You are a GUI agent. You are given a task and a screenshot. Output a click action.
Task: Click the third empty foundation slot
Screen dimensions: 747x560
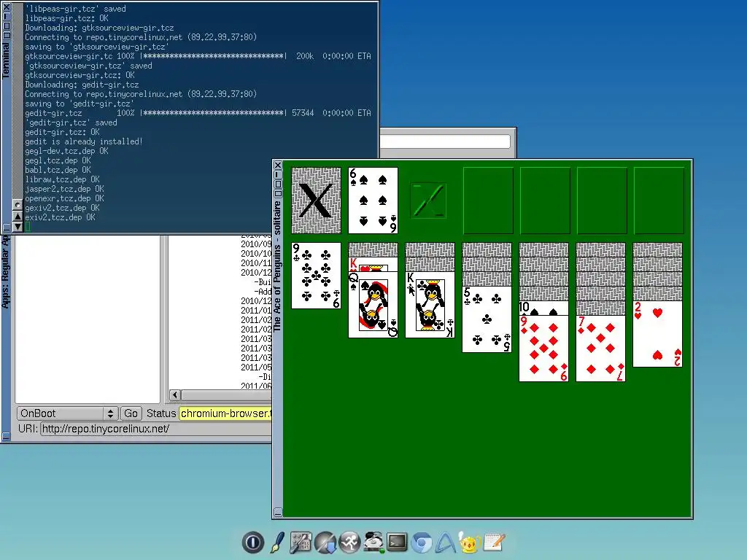(602, 200)
